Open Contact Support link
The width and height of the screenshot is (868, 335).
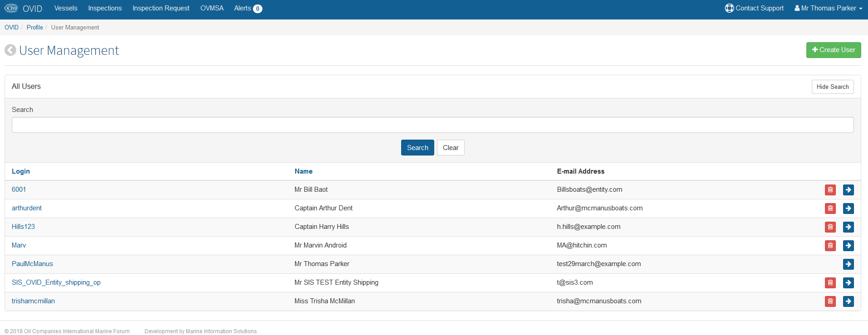759,8
